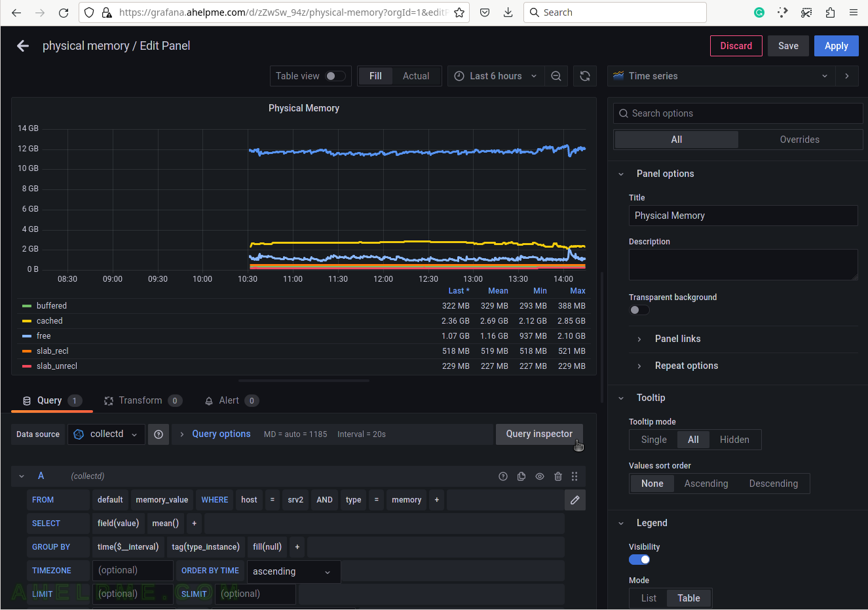Viewport: 868px width, 610px height.
Task: Select Single tooltip mode
Action: [x=654, y=440]
